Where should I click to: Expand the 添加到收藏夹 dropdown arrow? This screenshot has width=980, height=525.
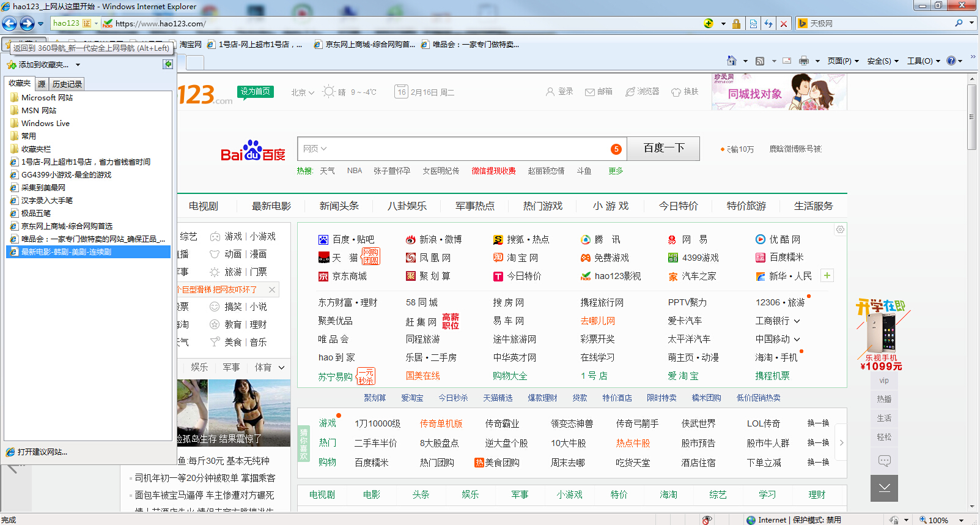pyautogui.click(x=78, y=65)
